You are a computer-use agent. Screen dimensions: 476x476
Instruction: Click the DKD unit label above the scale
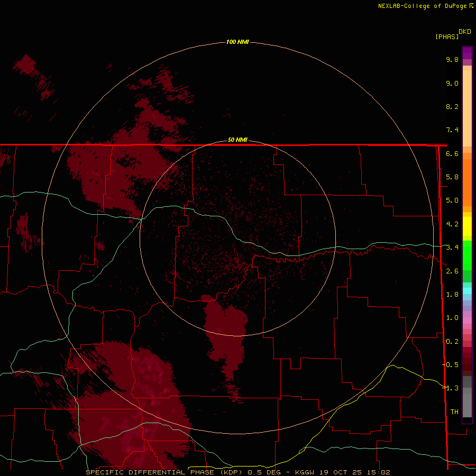point(465,32)
